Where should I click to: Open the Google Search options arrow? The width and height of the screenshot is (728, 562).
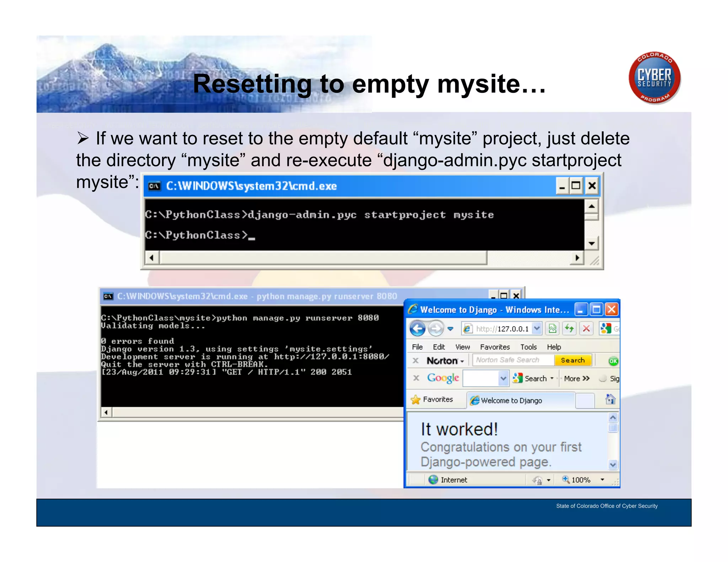[x=552, y=379]
